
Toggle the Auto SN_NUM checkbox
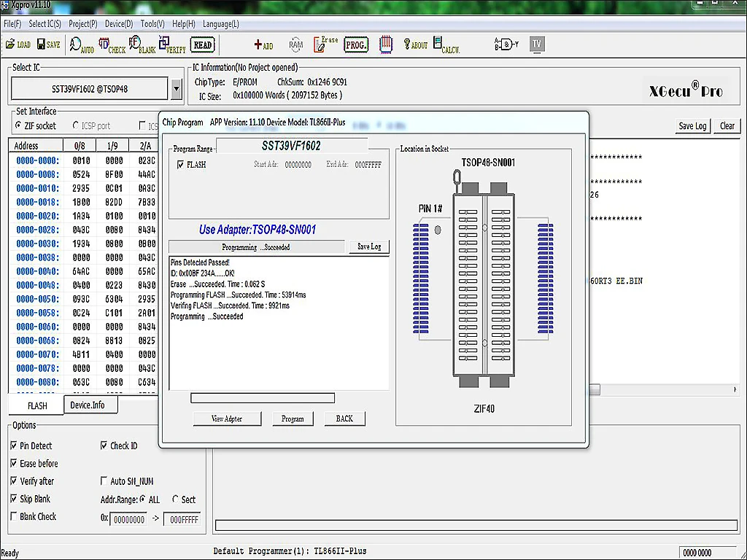tap(104, 481)
